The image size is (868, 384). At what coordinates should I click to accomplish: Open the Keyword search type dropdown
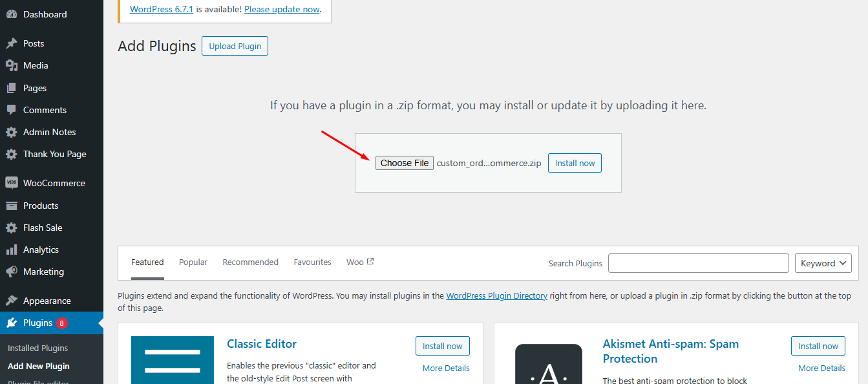(823, 263)
